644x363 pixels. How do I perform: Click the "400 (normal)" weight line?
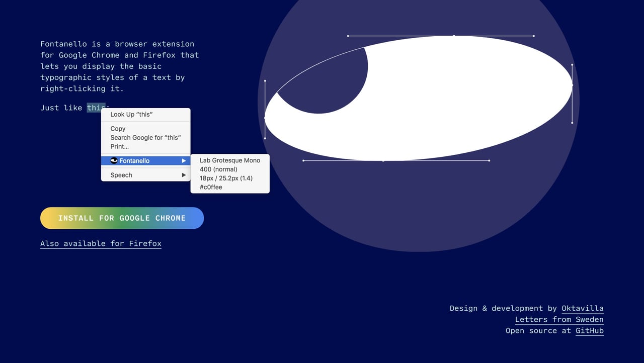click(x=217, y=169)
